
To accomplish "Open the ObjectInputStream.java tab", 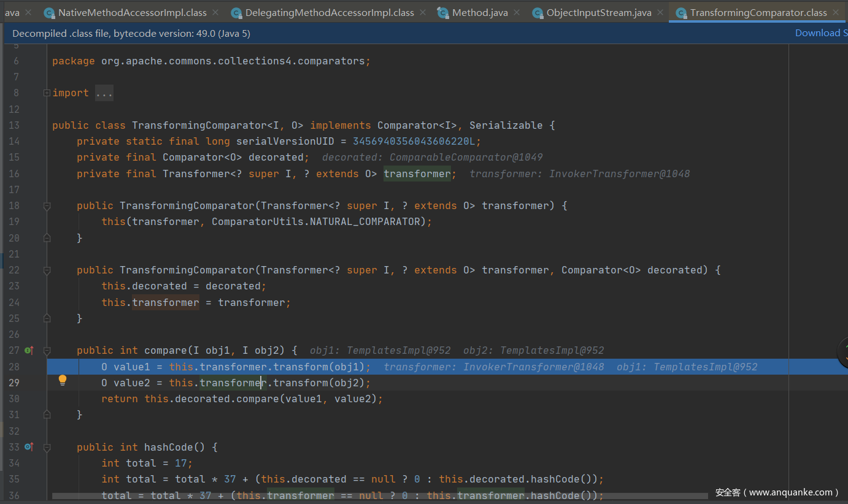I will [598, 13].
